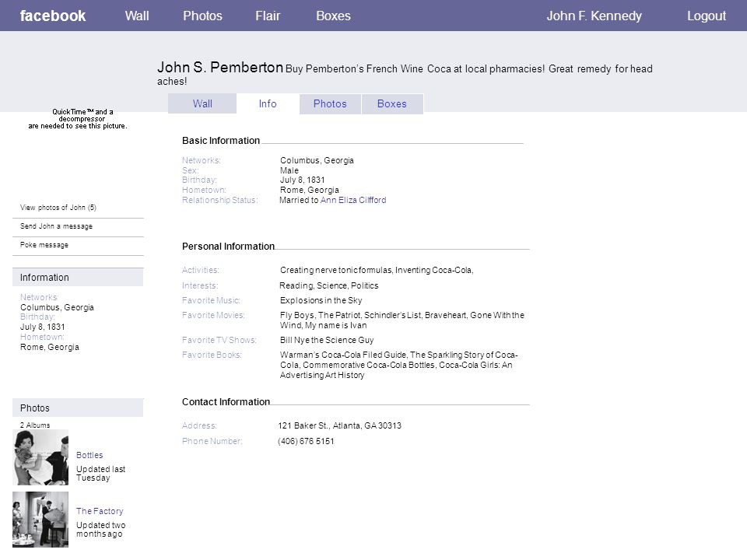Click Updated last Tuesday text
This screenshot has width=747, height=560.
[x=100, y=474]
